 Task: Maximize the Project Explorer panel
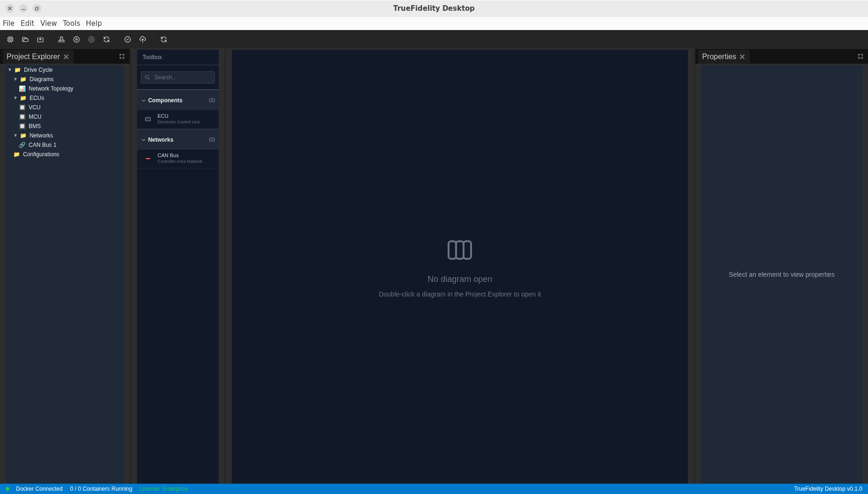[122, 56]
